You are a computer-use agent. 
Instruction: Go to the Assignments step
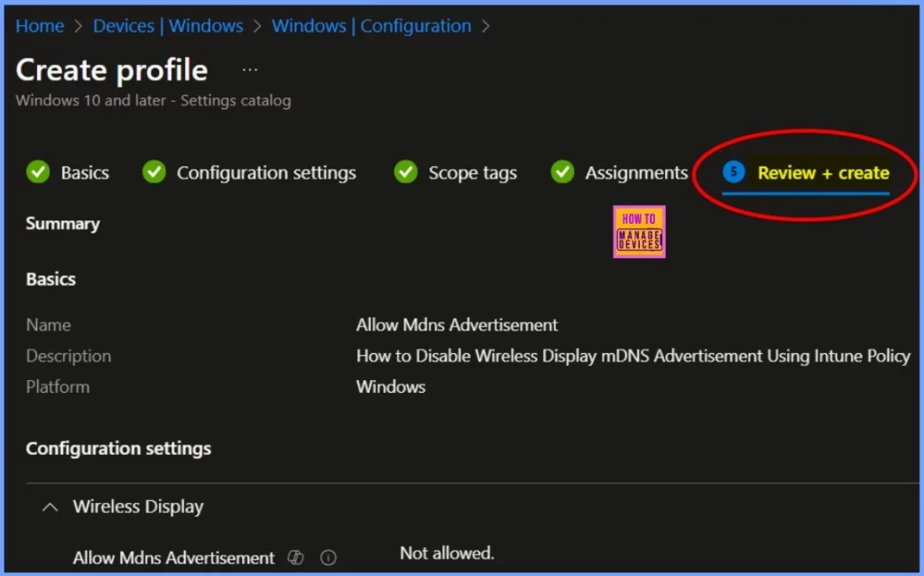(636, 172)
